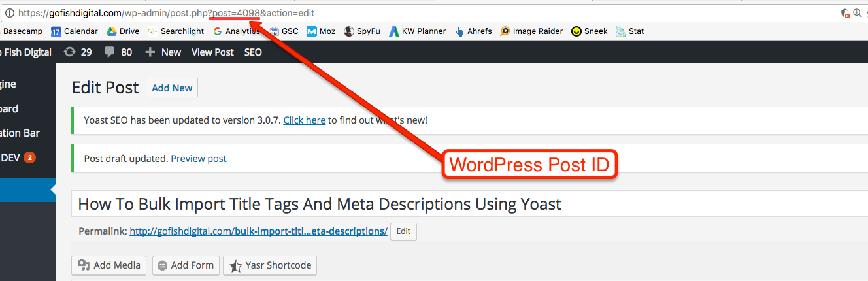The image size is (868, 281).
Task: Open the Sneek bookmark icon
Action: [x=576, y=31]
